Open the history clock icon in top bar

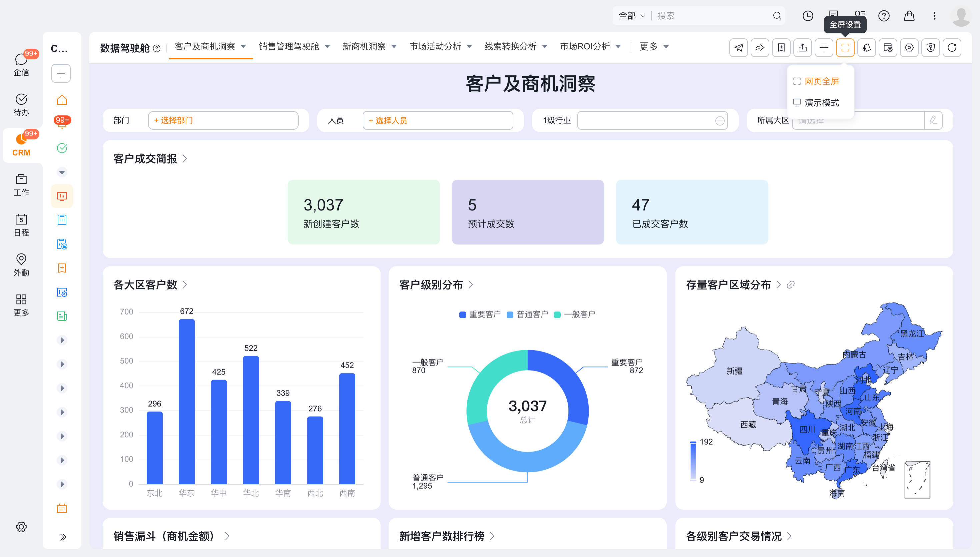pos(808,16)
